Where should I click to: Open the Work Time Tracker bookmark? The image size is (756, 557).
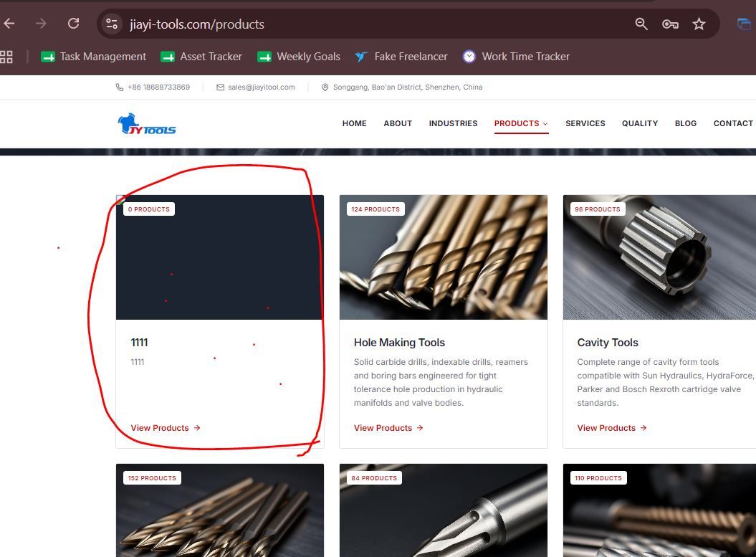tap(517, 57)
